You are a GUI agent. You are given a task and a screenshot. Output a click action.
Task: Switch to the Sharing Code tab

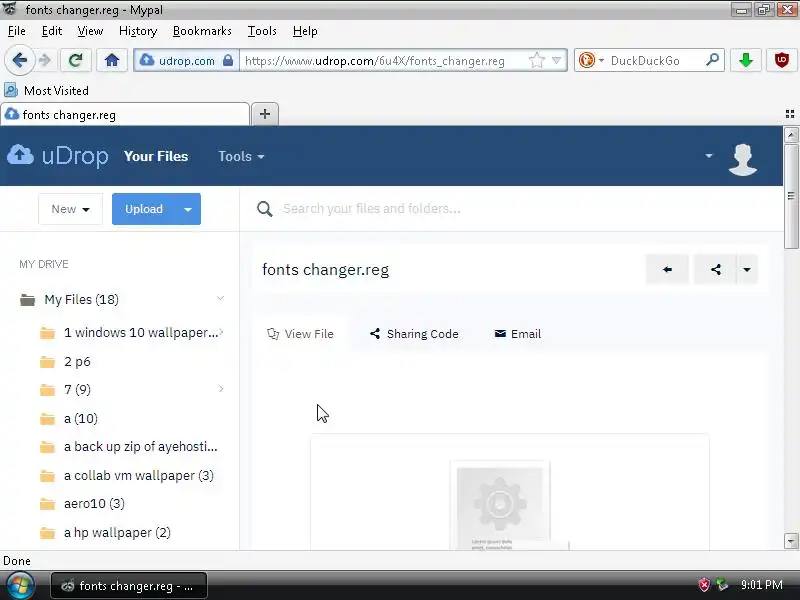click(x=414, y=334)
